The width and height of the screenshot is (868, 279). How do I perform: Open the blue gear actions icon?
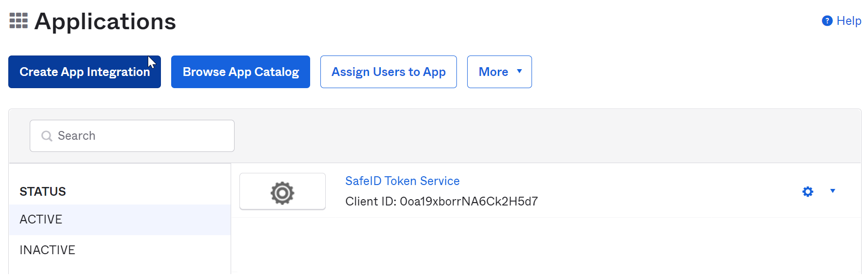tap(808, 191)
